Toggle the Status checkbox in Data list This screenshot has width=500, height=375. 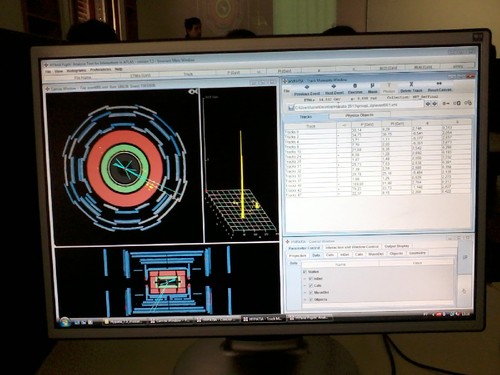click(304, 272)
